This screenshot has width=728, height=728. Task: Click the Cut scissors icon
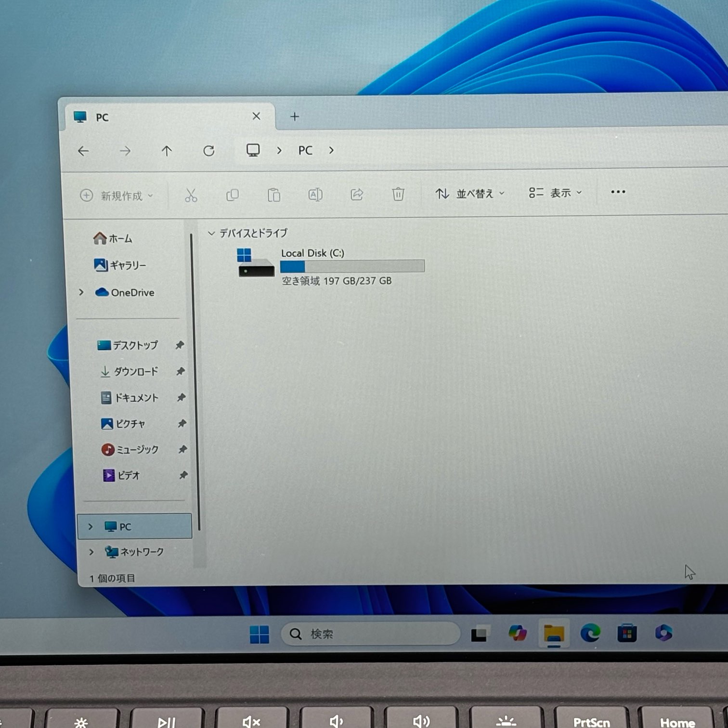191,195
